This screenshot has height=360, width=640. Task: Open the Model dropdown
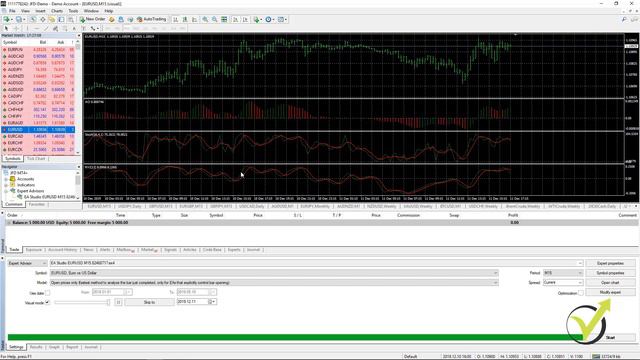point(495,282)
